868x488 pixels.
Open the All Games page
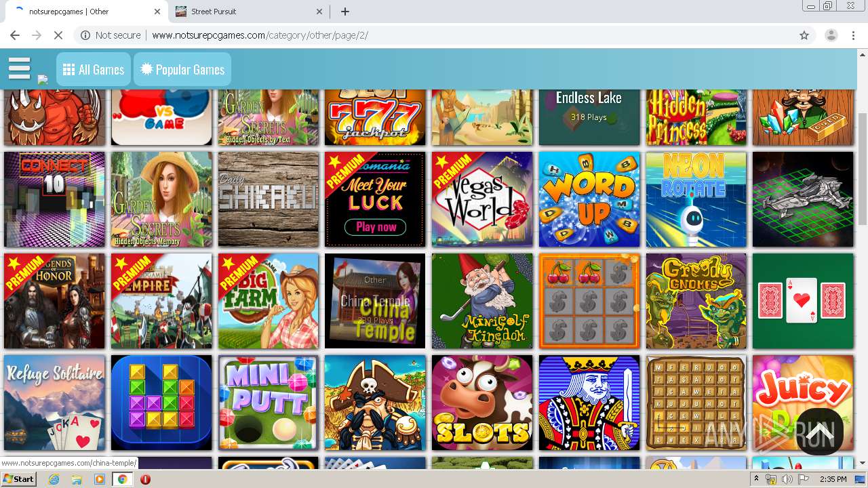point(94,69)
